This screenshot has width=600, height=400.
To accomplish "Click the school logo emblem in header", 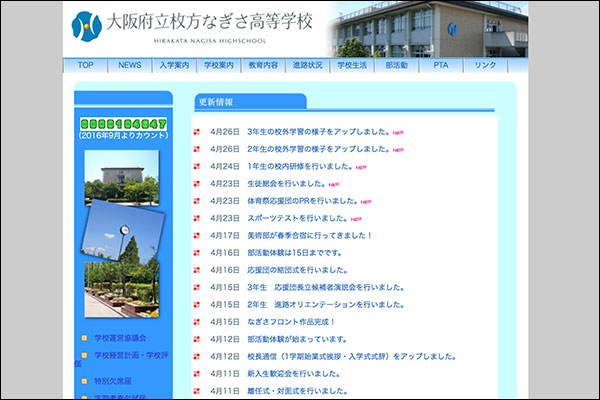I will (87, 22).
